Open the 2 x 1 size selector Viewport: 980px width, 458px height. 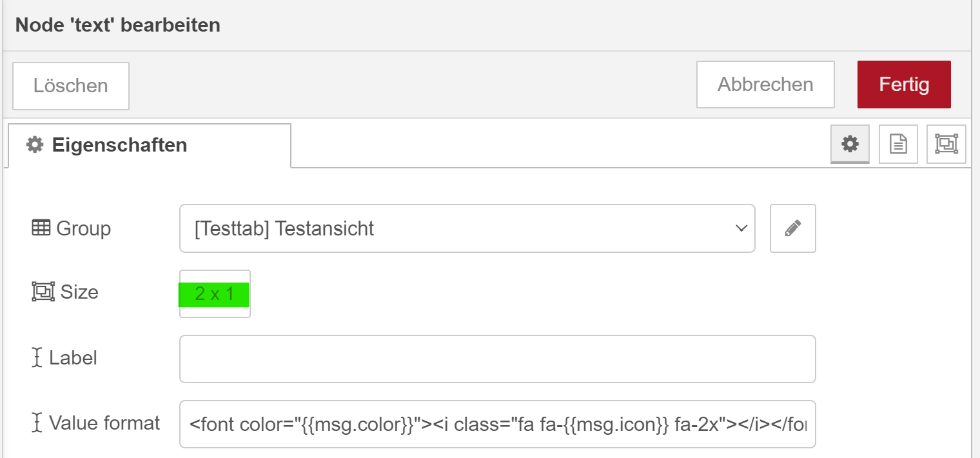click(215, 294)
